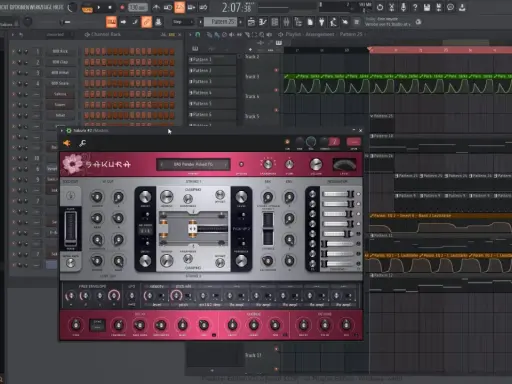The height and width of the screenshot is (384, 512).
Task: Stop playback with the stop button
Action: click(x=110, y=7)
